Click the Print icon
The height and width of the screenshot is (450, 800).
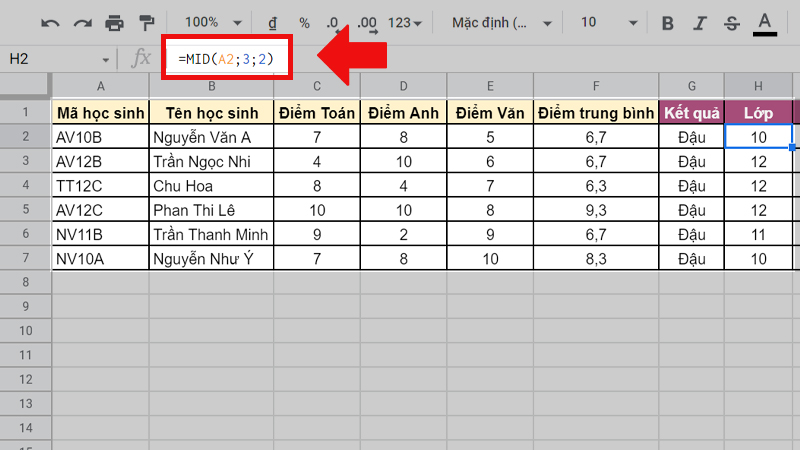point(114,22)
